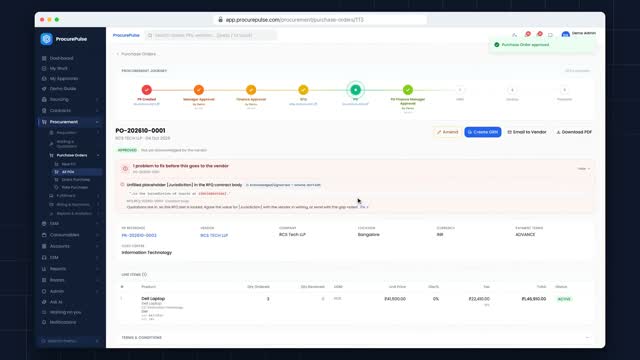Click the Accounts sidebar icon
The width and height of the screenshot is (640, 360).
44,246
